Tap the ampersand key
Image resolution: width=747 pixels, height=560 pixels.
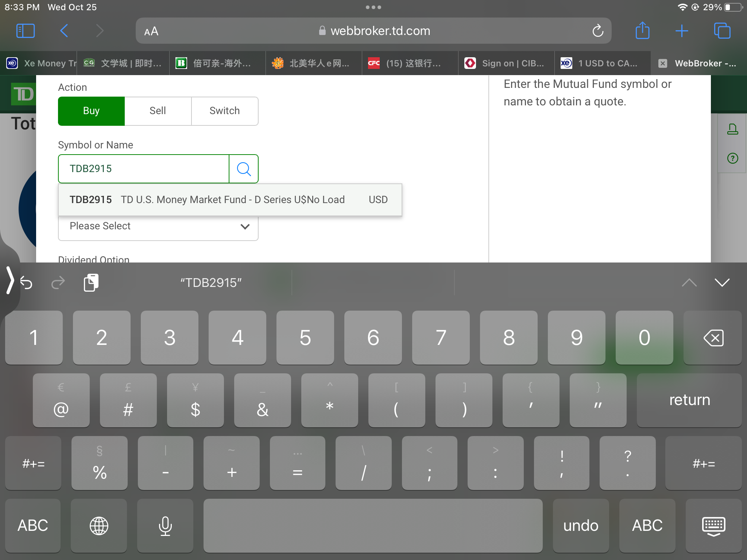click(x=262, y=400)
